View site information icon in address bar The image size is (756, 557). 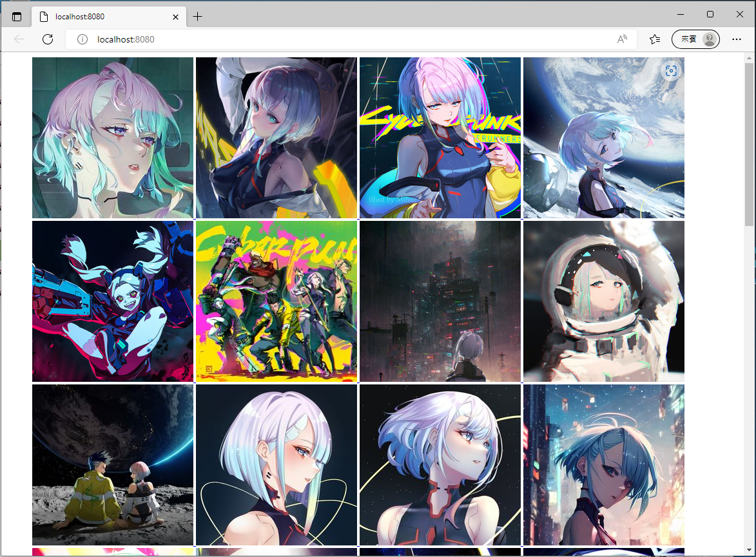(x=82, y=39)
